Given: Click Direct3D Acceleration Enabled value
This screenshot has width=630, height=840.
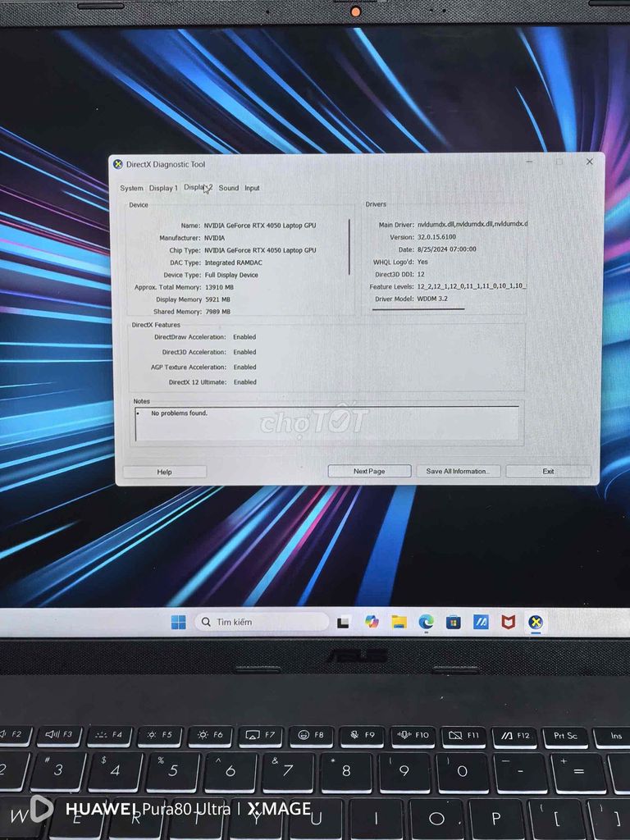Looking at the screenshot, I should (244, 352).
